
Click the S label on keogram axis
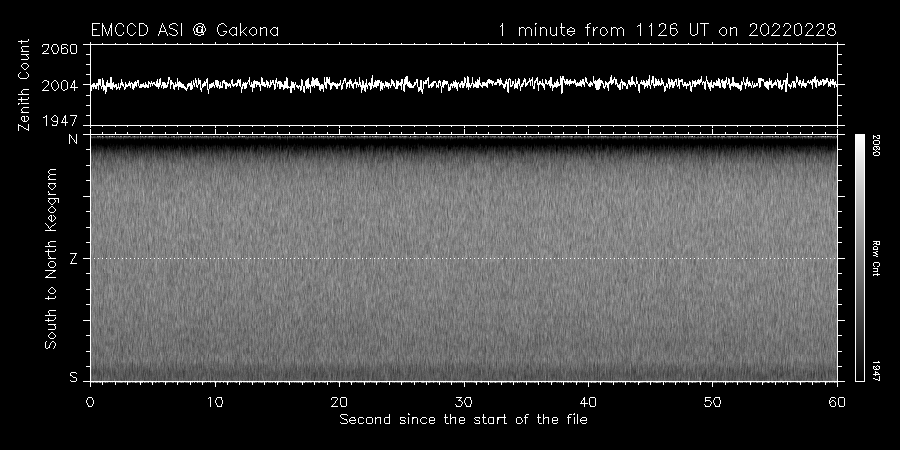tap(73, 378)
